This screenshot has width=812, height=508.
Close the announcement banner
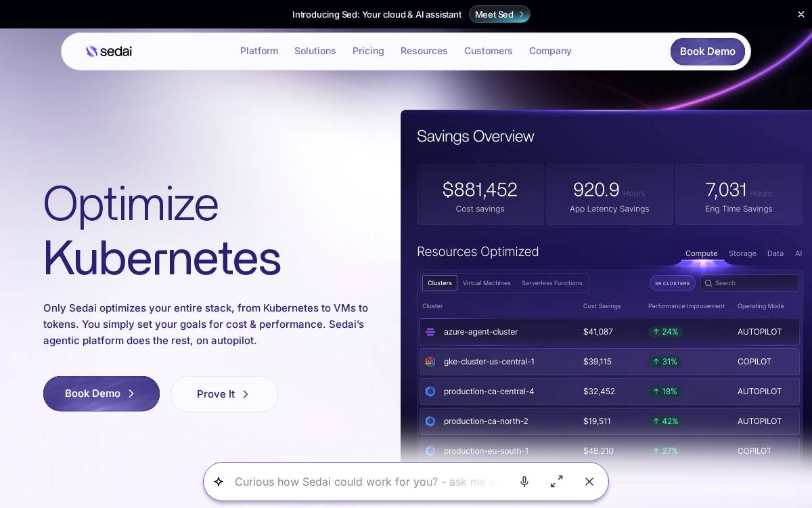point(801,14)
